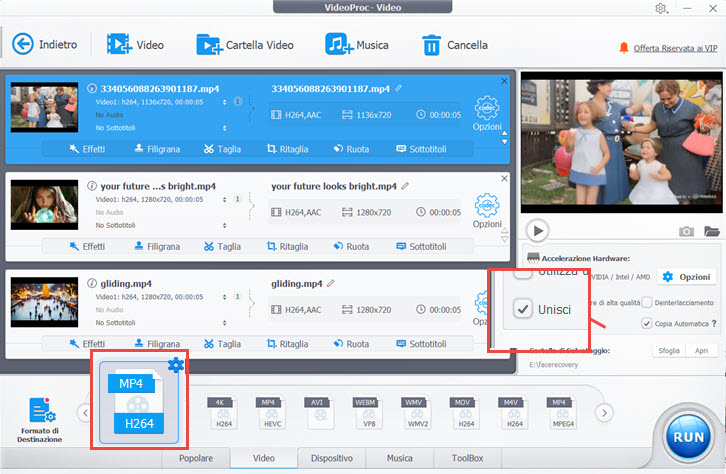
Task: Go back with the Indietro button
Action: pos(44,44)
